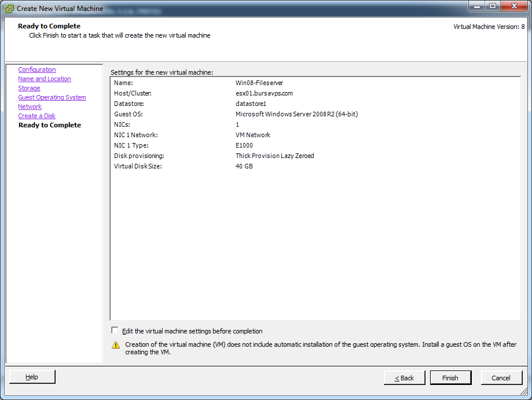Click the vSphere icon in the title bar
The height and width of the screenshot is (400, 532).
[9, 9]
